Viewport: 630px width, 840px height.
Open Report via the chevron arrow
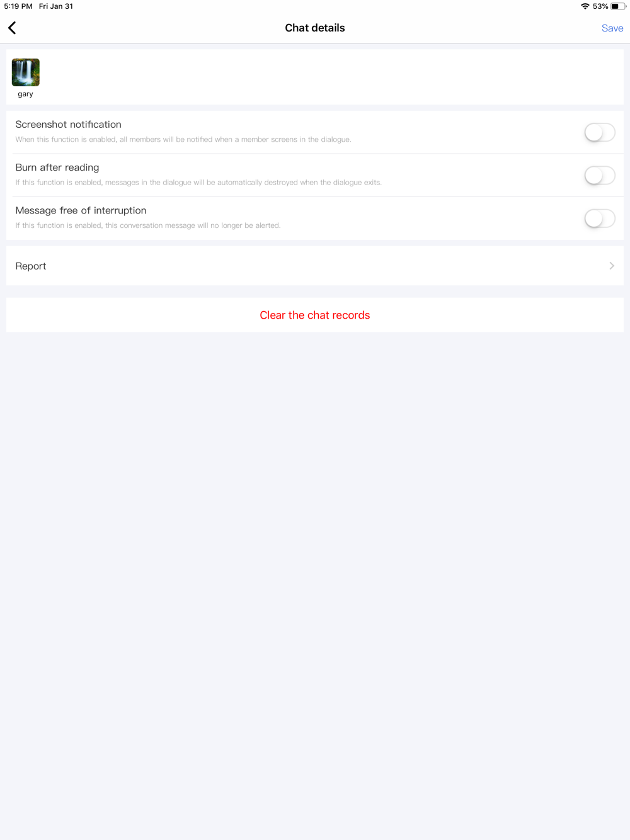(x=612, y=266)
